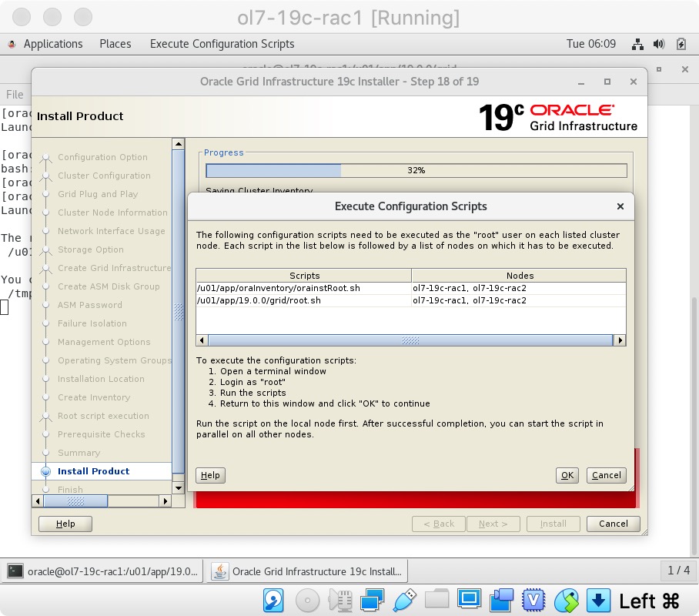Click GNOME activities foot icon
Screen dimensions: 699x616
click(12, 44)
